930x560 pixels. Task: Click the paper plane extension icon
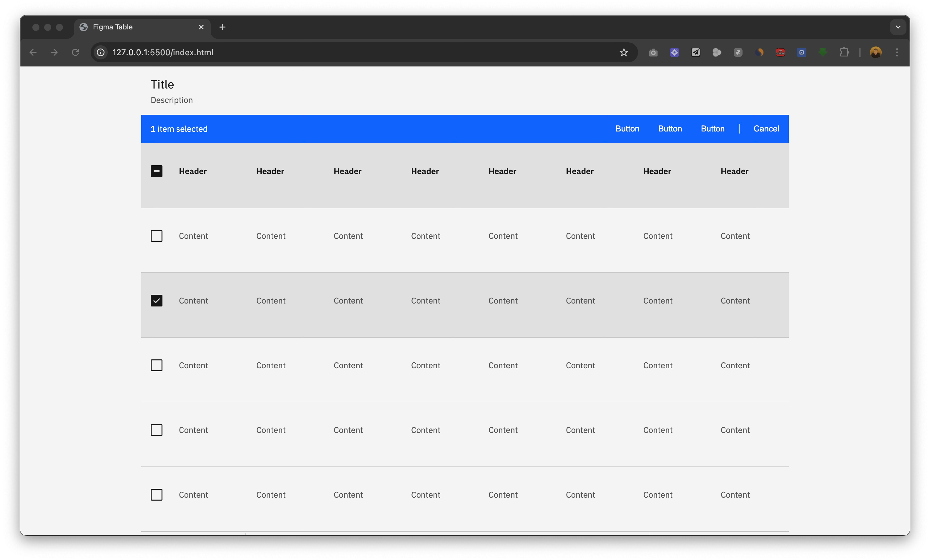coord(696,52)
